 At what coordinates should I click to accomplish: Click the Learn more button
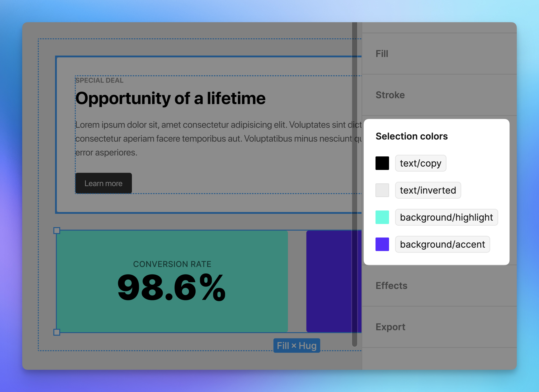[x=104, y=183]
